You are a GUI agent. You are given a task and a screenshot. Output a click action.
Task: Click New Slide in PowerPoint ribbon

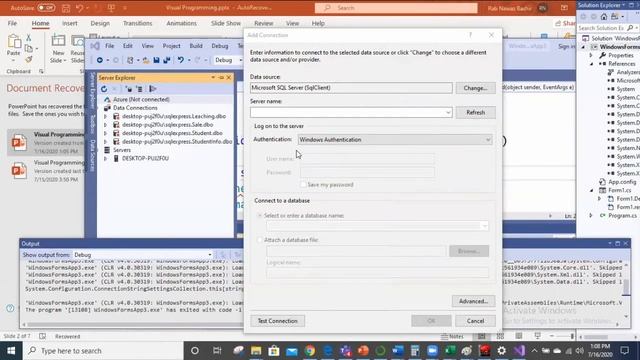(x=58, y=48)
